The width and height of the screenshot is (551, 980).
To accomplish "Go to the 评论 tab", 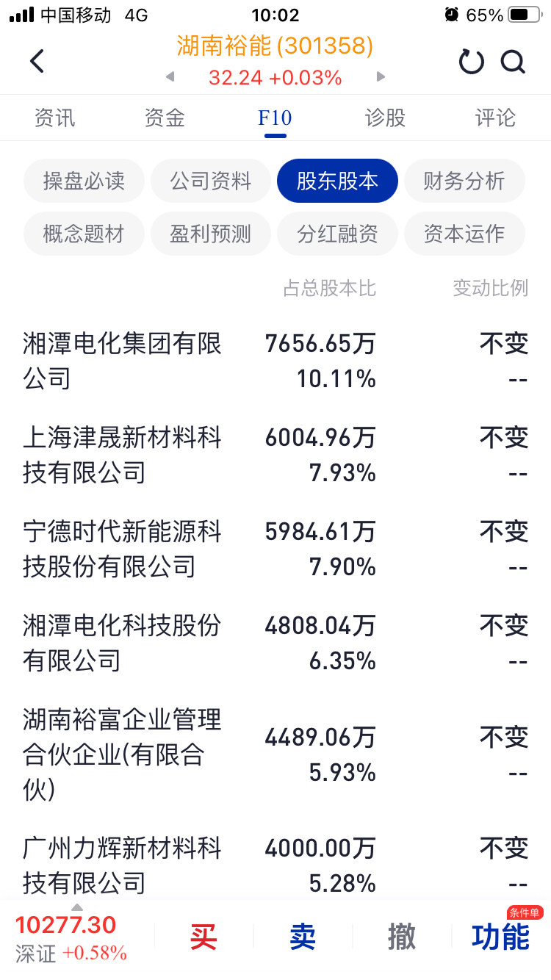I will coord(495,118).
